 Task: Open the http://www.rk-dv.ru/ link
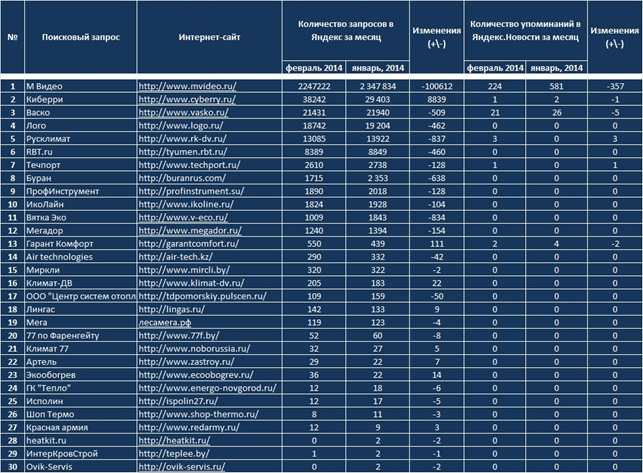[x=182, y=139]
